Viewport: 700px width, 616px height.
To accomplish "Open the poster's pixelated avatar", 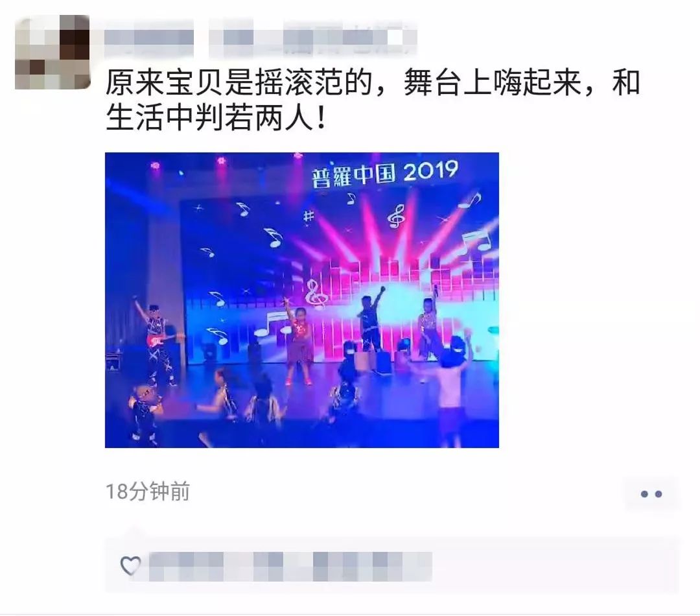I will pos(52,53).
